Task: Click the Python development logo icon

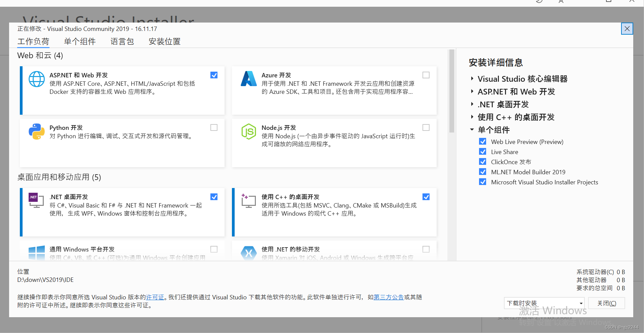Action: click(x=37, y=132)
